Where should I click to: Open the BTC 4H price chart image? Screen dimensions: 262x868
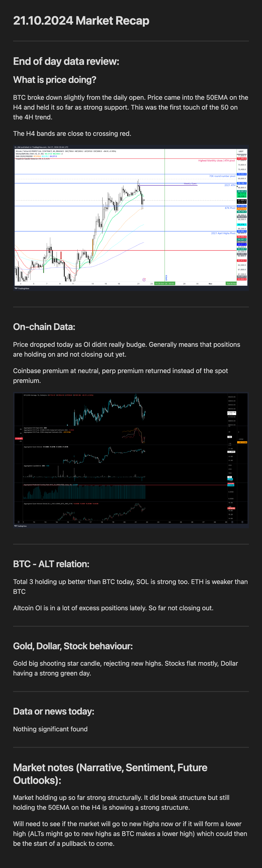[131, 218]
